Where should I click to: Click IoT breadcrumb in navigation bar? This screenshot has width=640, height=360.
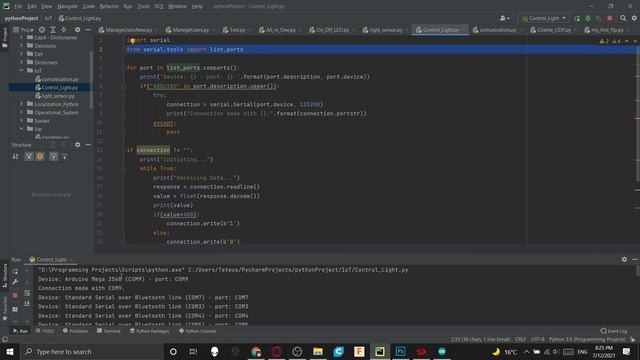point(48,18)
